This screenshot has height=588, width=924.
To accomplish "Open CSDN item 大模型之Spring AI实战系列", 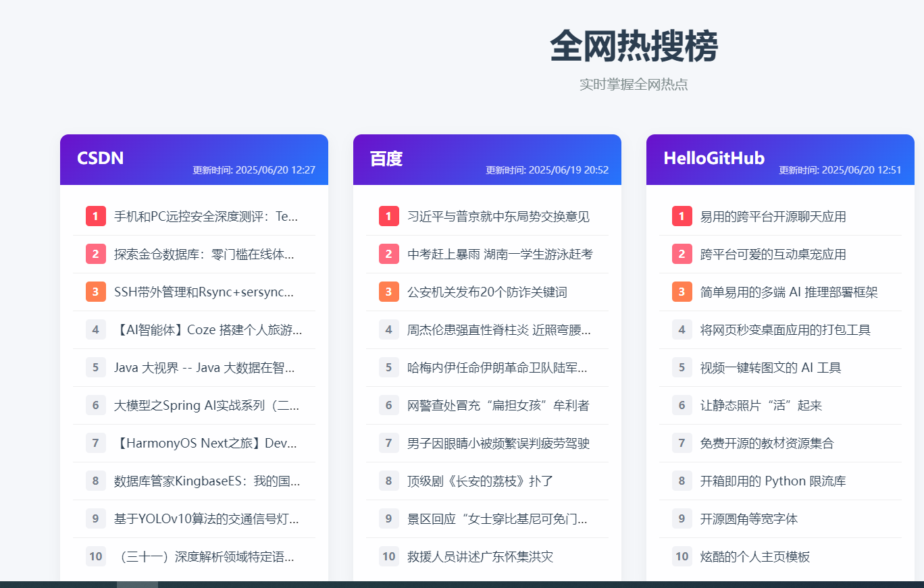I will coord(207,405).
